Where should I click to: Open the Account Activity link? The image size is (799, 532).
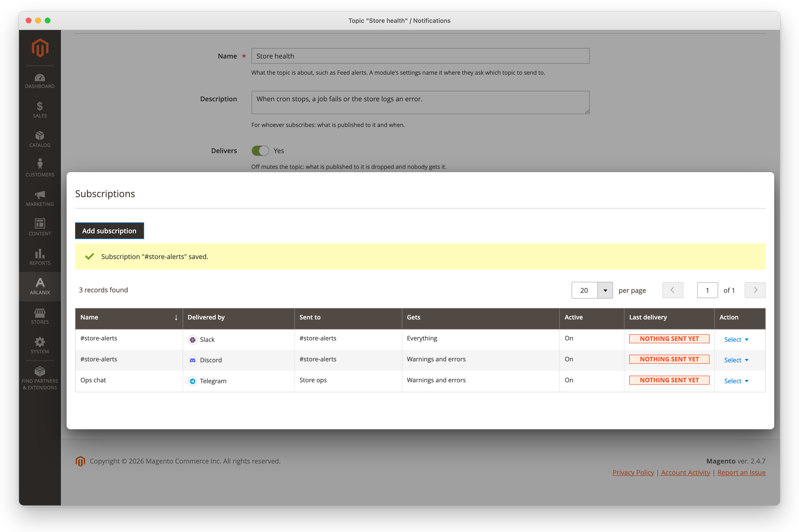[x=685, y=472]
